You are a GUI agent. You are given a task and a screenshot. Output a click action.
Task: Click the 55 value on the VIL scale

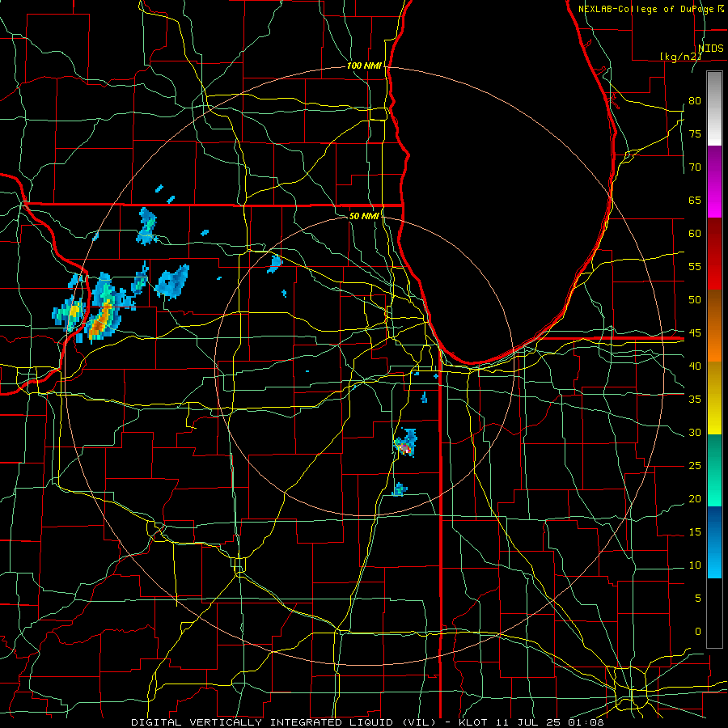(x=695, y=267)
